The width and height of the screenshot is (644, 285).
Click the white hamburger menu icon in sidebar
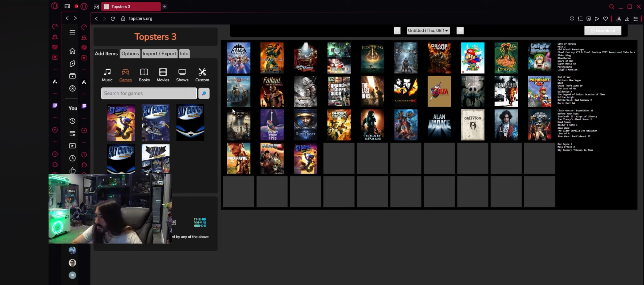pyautogui.click(x=72, y=32)
